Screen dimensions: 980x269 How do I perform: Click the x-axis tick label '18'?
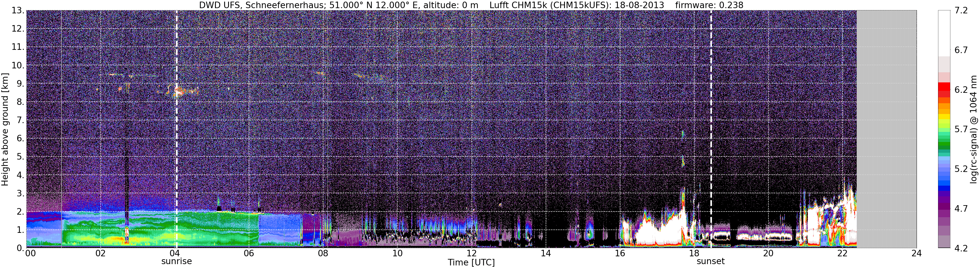tap(694, 254)
